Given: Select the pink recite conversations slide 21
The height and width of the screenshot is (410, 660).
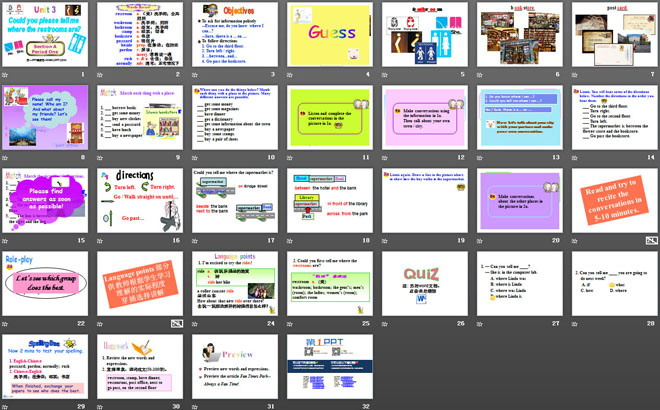Looking at the screenshot, I should [612, 202].
